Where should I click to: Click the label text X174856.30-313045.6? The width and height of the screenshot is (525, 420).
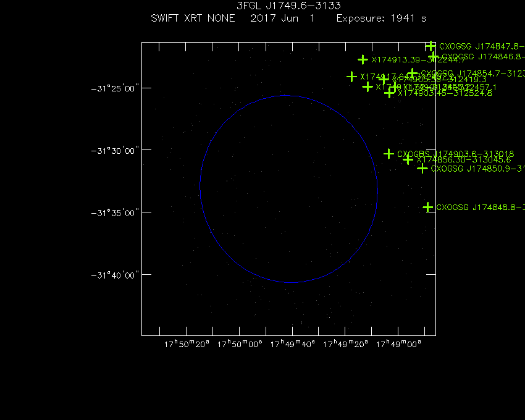tap(464, 160)
